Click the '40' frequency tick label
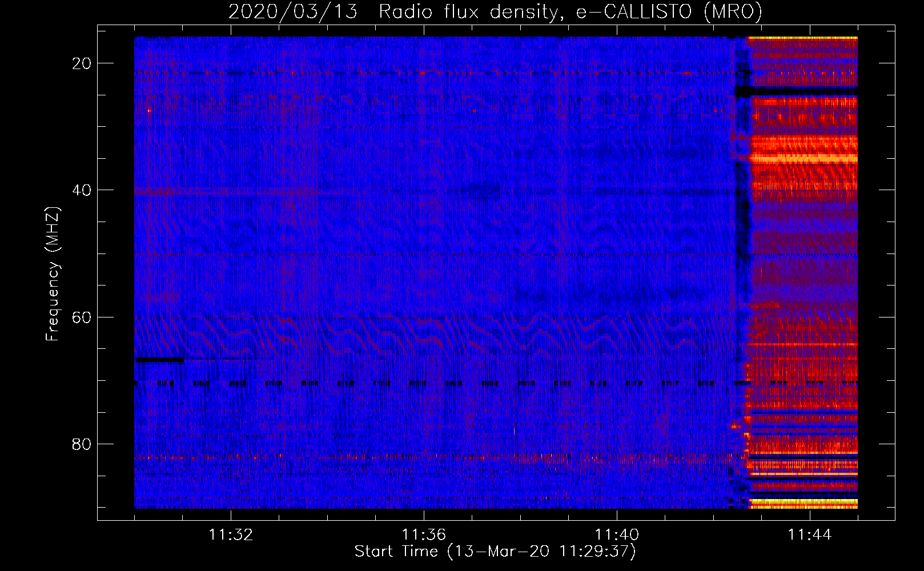 coord(82,190)
